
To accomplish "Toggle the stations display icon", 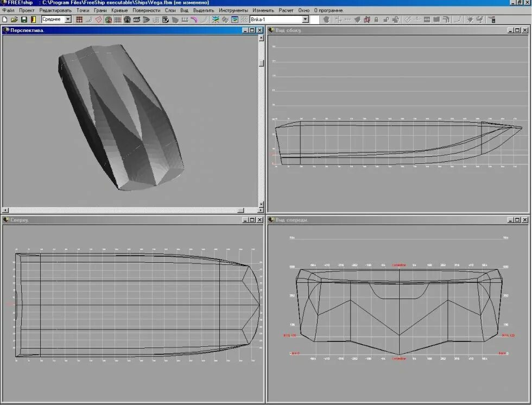I will [x=127, y=20].
